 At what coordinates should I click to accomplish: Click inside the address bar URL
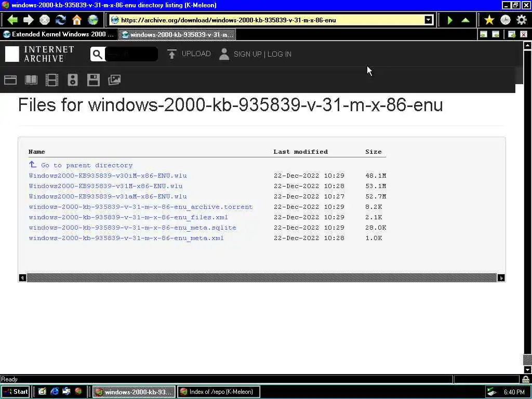point(229,20)
